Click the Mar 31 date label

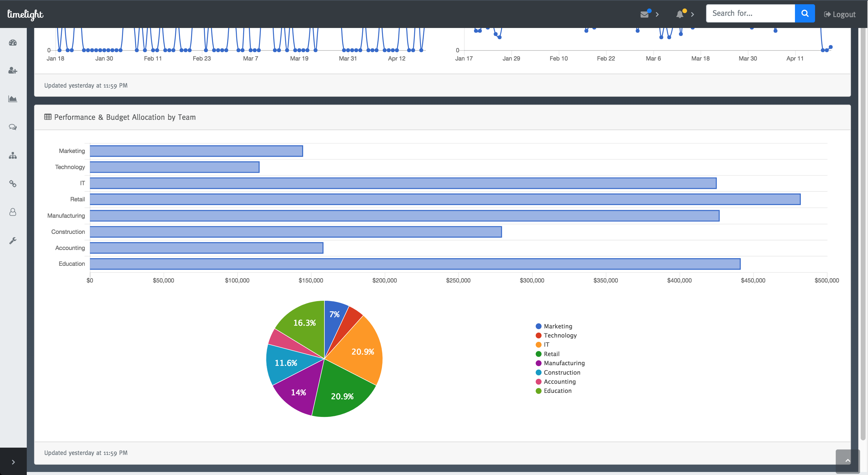point(348,59)
